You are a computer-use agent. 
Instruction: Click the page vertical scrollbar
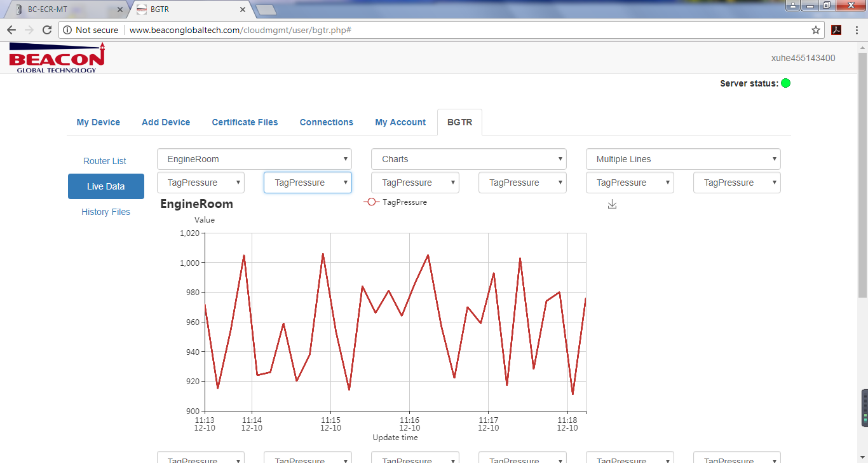862,191
